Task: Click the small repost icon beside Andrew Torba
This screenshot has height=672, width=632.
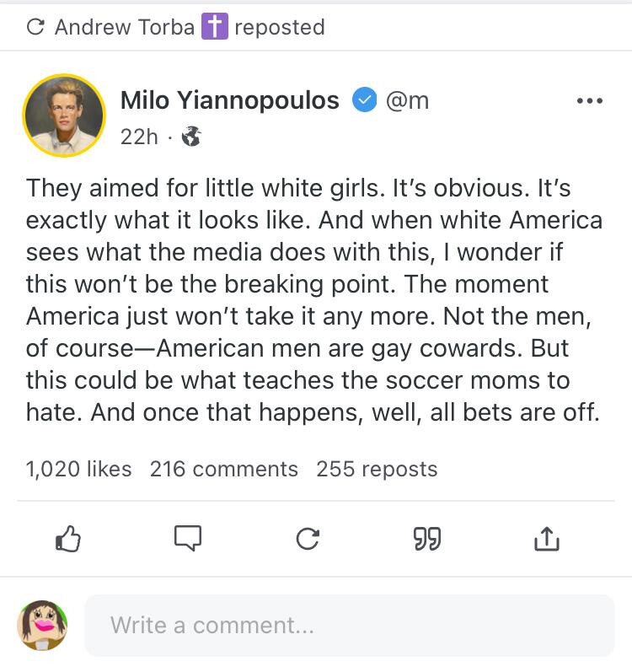Action: [x=35, y=27]
